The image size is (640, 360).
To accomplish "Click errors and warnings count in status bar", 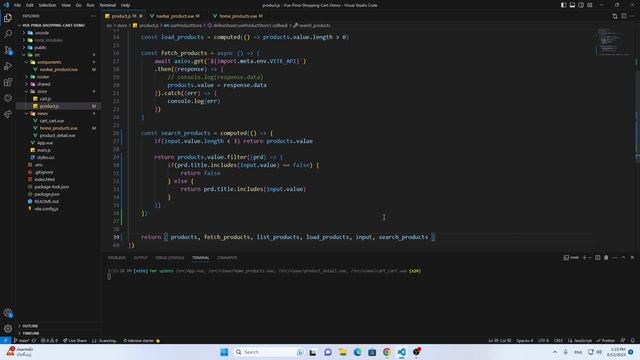I will coord(49,340).
